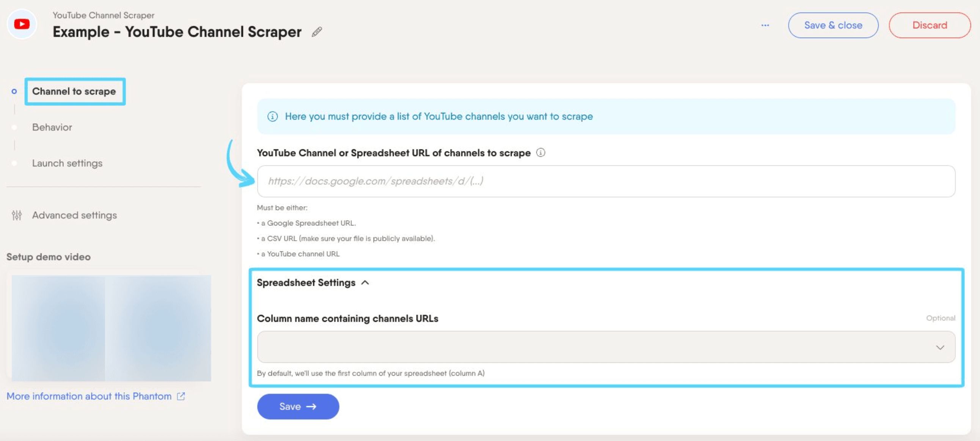Screen dimensions: 980x441
Task: Click info icon beside channels URL label
Action: tap(540, 153)
